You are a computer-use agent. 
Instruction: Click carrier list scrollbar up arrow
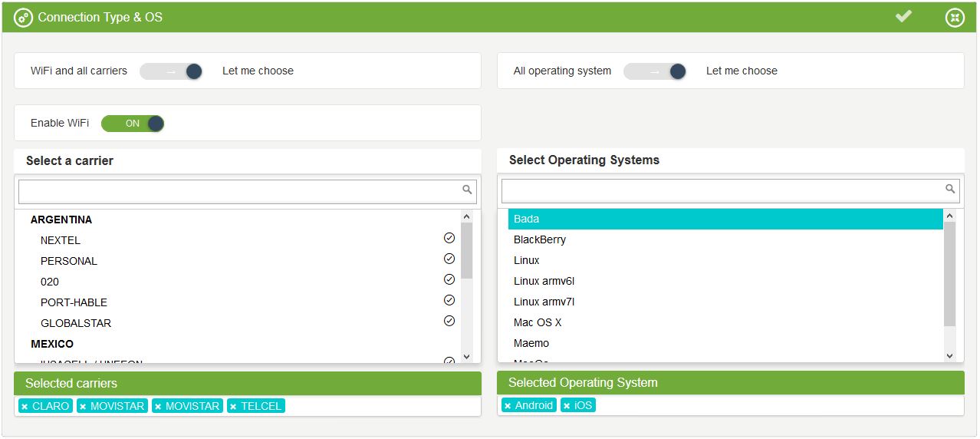(x=466, y=216)
